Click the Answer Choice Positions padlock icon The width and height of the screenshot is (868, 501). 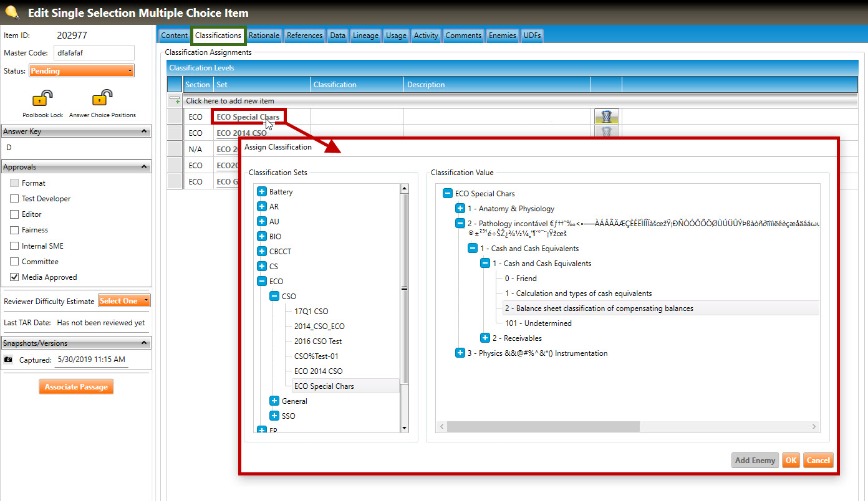[102, 98]
